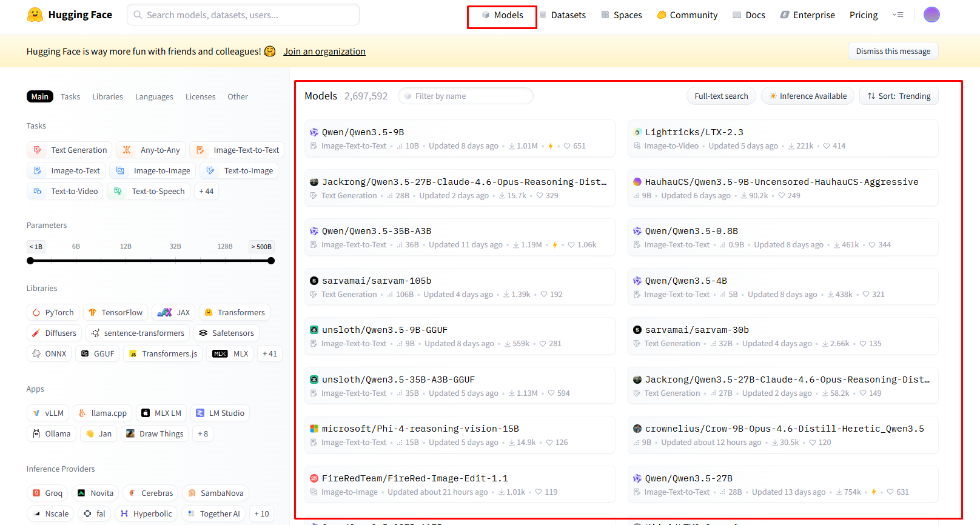Viewport: 980px width, 525px height.
Task: Open Spaces from the top navigation
Action: [x=622, y=15]
